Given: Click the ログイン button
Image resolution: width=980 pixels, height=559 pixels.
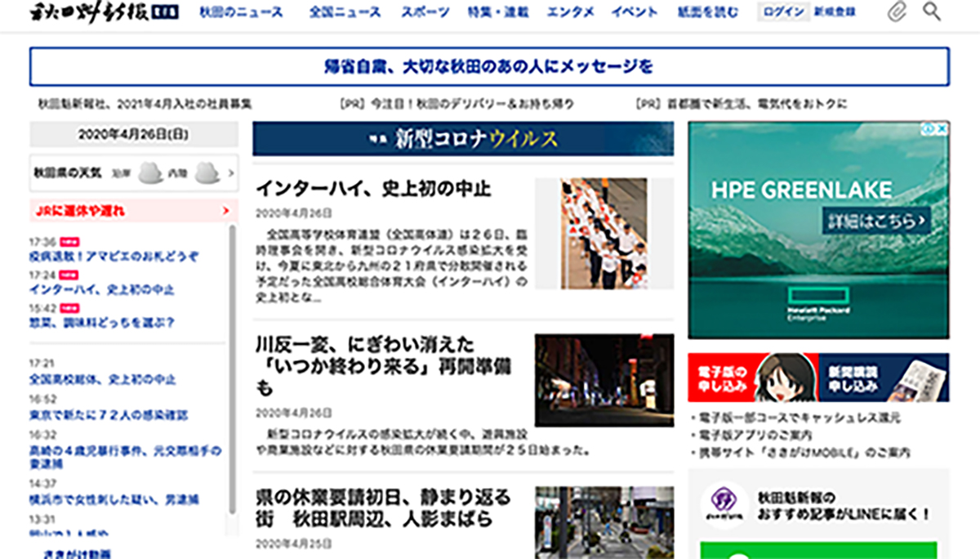Looking at the screenshot, I should tap(782, 12).
